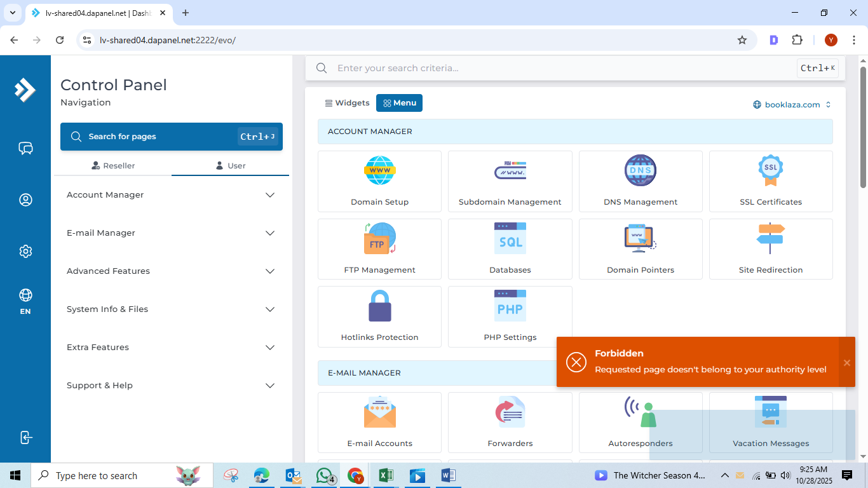Open SSL Certificates icon

click(x=770, y=171)
